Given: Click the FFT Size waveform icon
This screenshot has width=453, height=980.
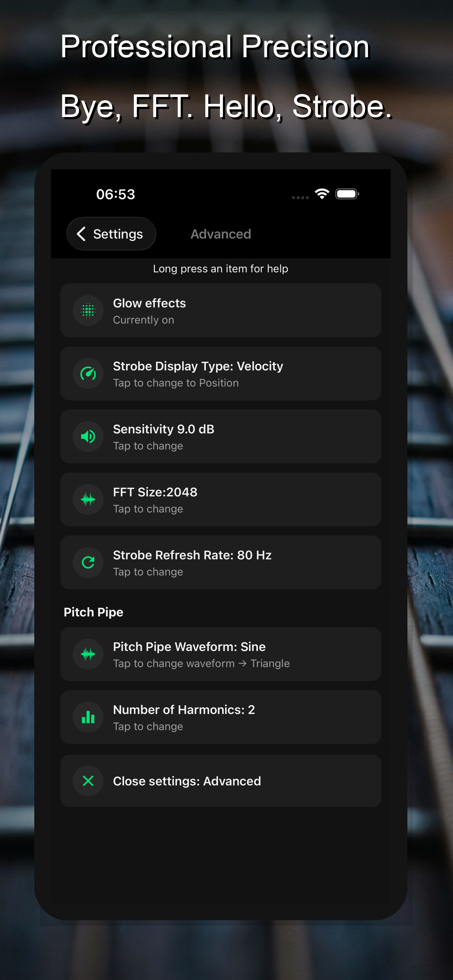Looking at the screenshot, I should (x=88, y=499).
